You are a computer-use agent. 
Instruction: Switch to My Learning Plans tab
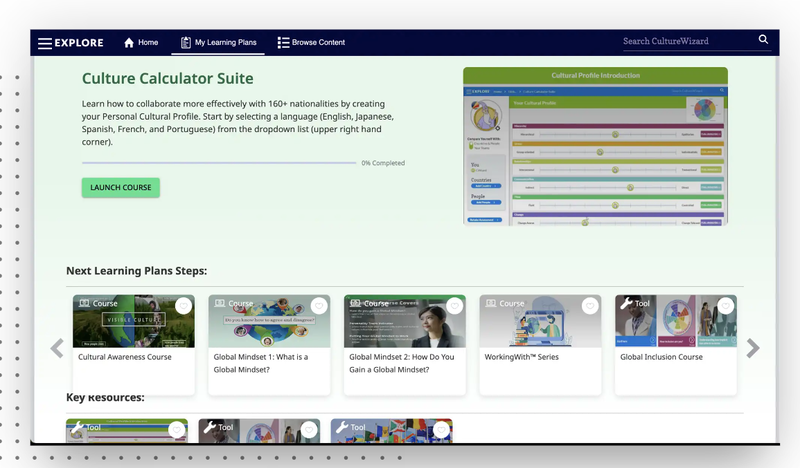point(225,43)
